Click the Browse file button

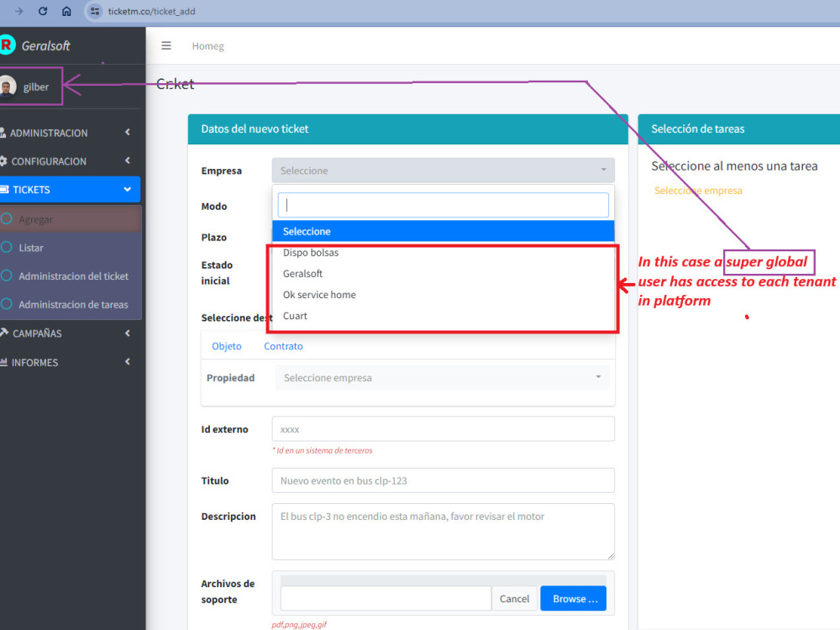[573, 598]
